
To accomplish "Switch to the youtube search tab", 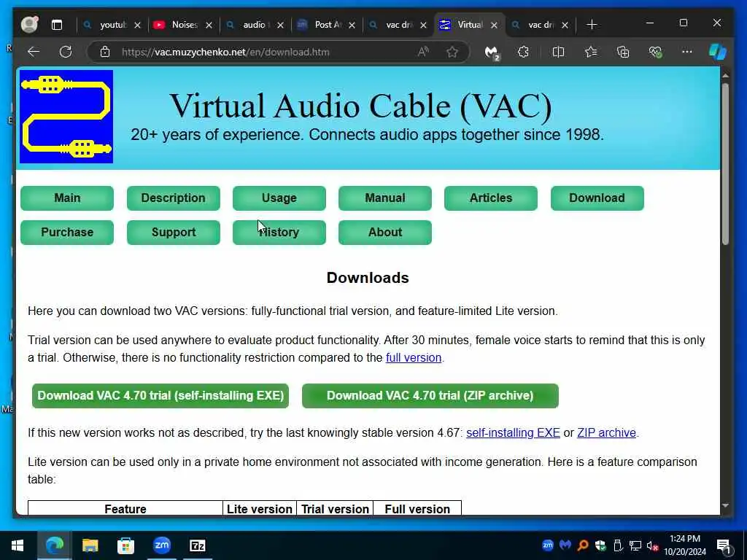I will pos(106,25).
